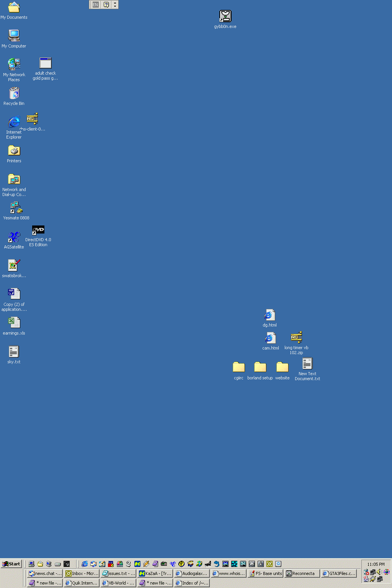
Task: Click the volume speaker icon in system tray
Action: pos(379,572)
